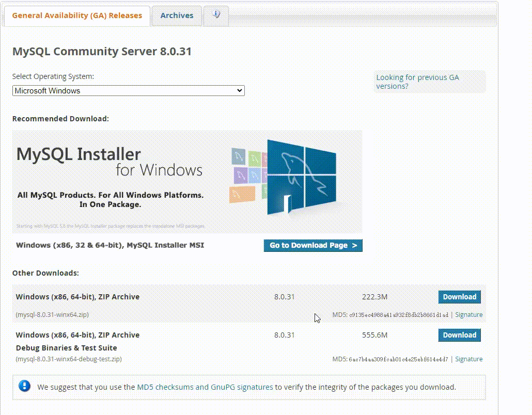The image size is (532, 415).
Task: Open Signature link for winx64-debug-test.zip
Action: click(x=468, y=359)
